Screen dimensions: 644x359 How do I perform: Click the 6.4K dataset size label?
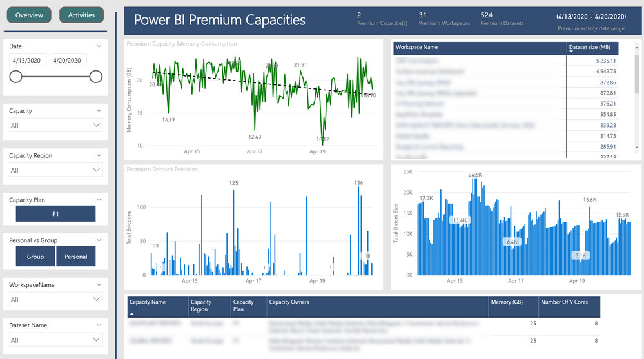point(512,242)
